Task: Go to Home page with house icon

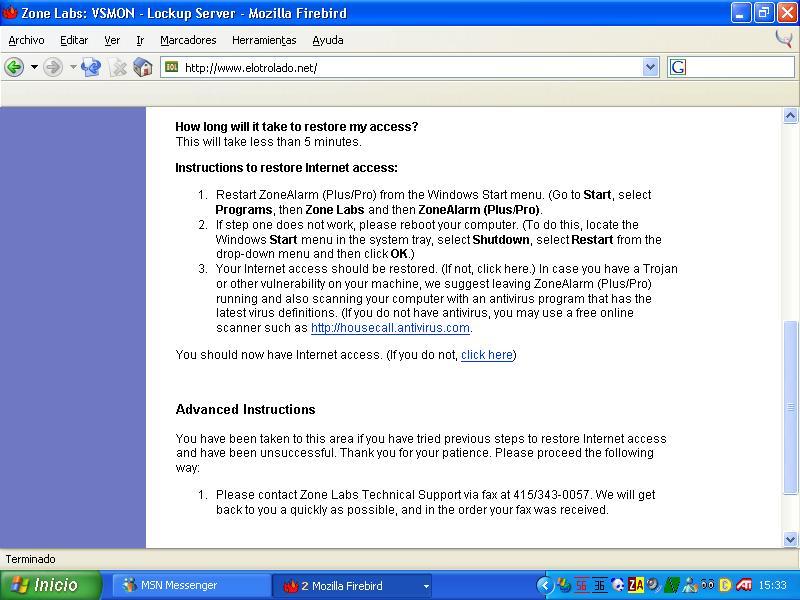Action: [143, 67]
